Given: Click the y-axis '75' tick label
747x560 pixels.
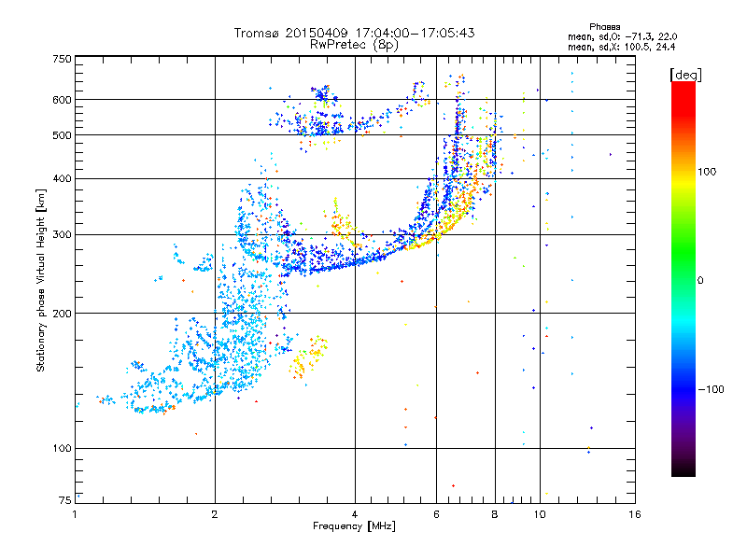Looking at the screenshot, I should pos(65,500).
